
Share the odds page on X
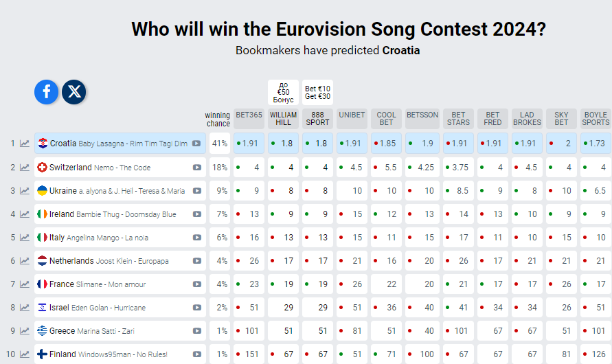pos(73,91)
